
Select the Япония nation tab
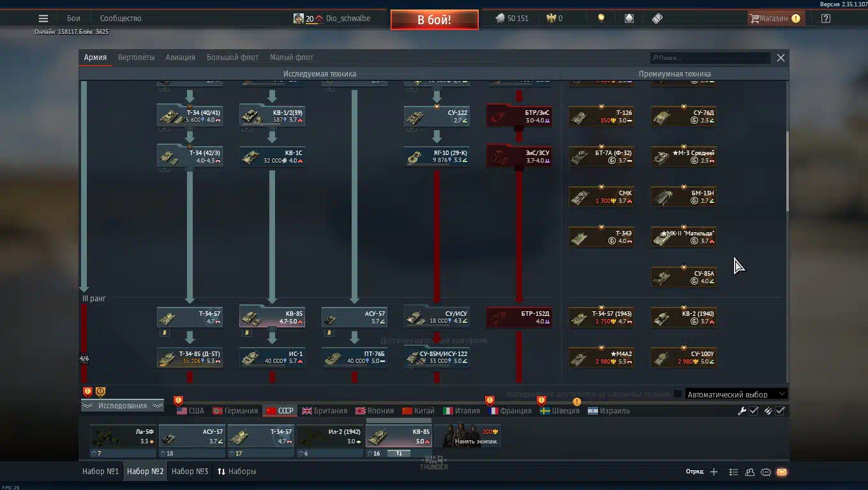tap(375, 411)
